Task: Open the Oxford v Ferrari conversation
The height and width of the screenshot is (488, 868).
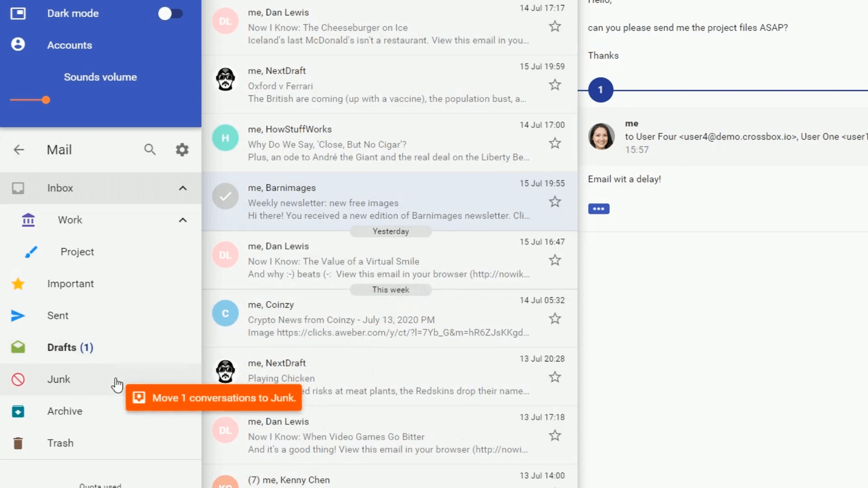Action: 390,84
